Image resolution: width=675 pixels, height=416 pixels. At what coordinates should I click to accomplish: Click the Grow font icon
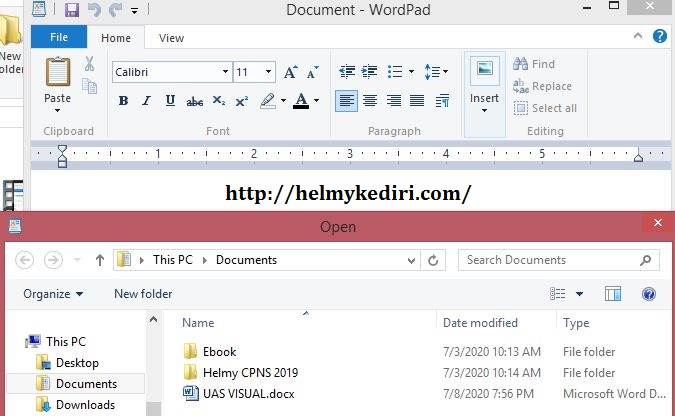coord(291,72)
